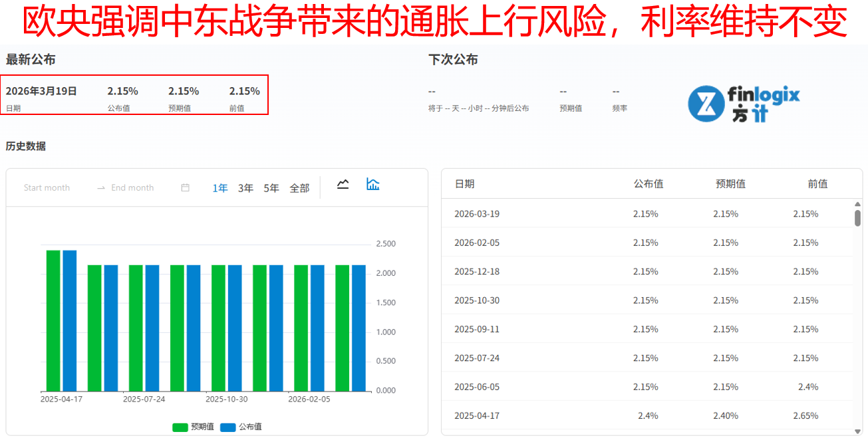Select the 1年 time range

tap(220, 188)
